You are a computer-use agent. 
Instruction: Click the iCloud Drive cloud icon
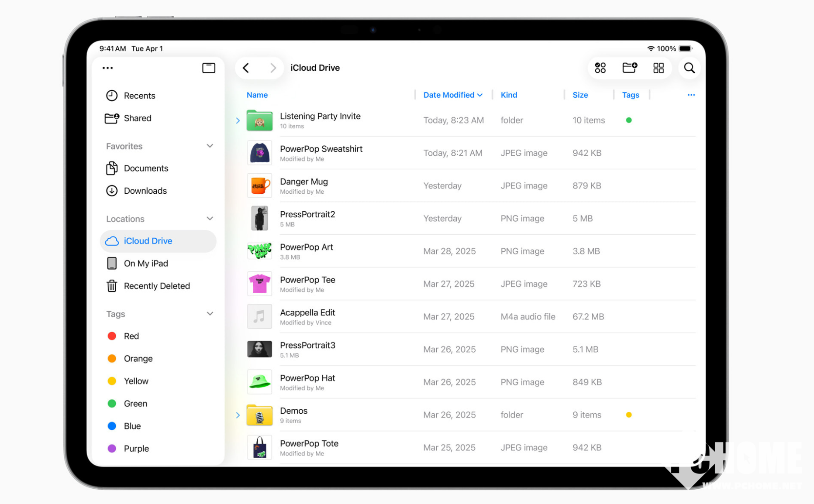click(112, 241)
